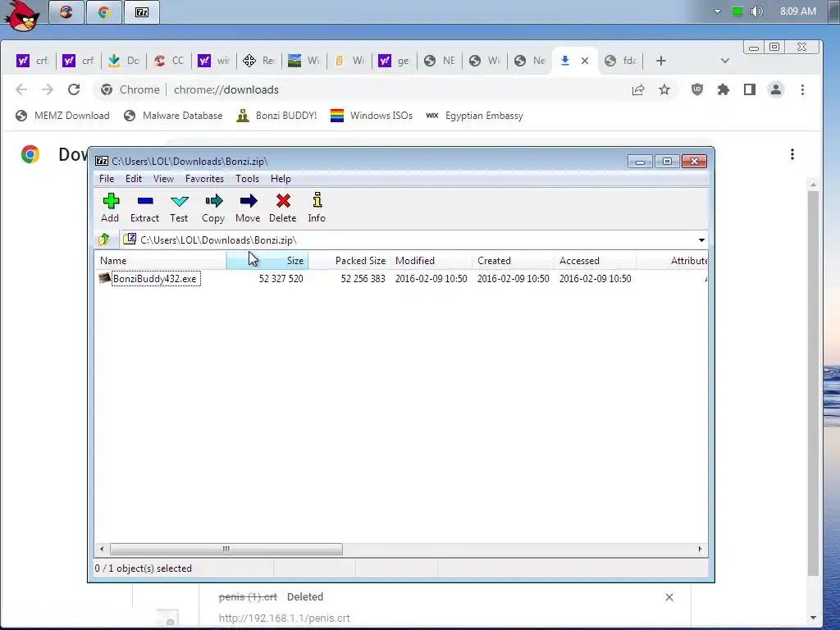Switch to the Rec Chrome tab
The image size is (840, 630).
(x=259, y=61)
